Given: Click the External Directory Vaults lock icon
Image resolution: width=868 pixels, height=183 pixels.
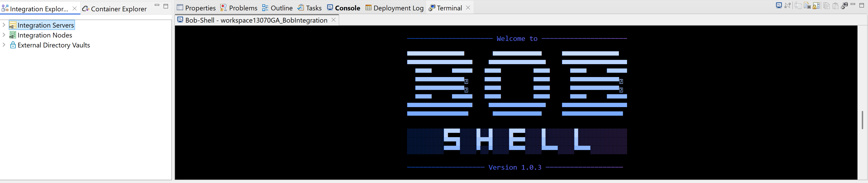Looking at the screenshot, I should click(x=13, y=45).
